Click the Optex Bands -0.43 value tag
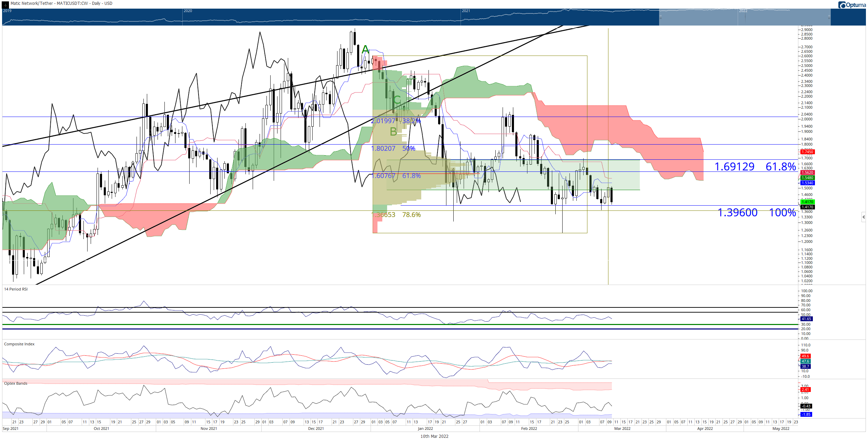Viewport: 868px width, 443px height. point(806,406)
